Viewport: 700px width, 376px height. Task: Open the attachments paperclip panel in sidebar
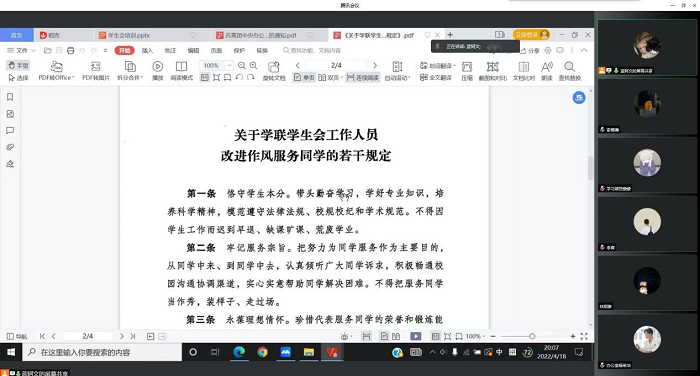10,147
